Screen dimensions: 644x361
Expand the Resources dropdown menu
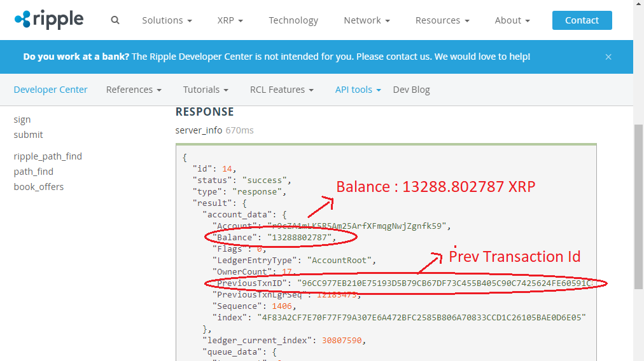pyautogui.click(x=442, y=20)
